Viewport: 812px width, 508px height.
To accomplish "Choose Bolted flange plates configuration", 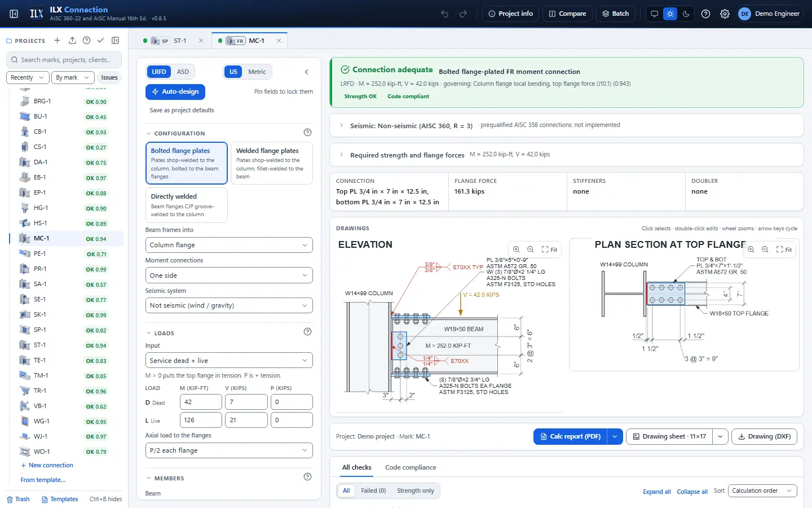I will 186,163.
